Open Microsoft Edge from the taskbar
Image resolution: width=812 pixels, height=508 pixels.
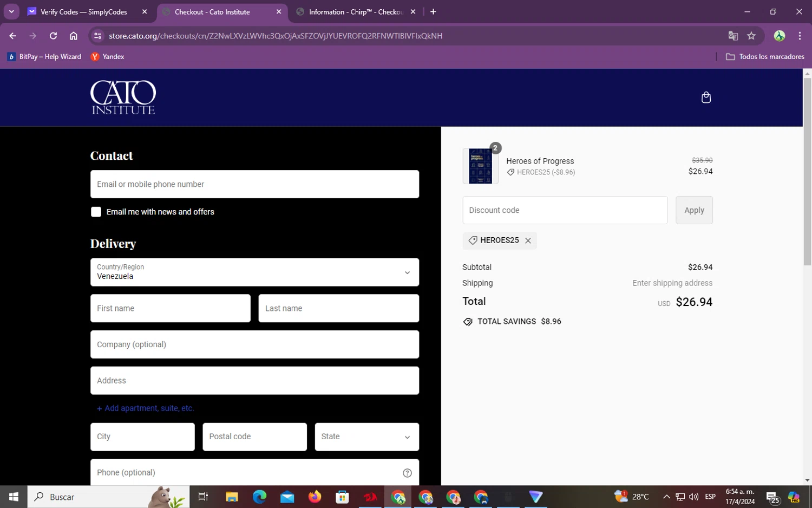tap(259, 497)
